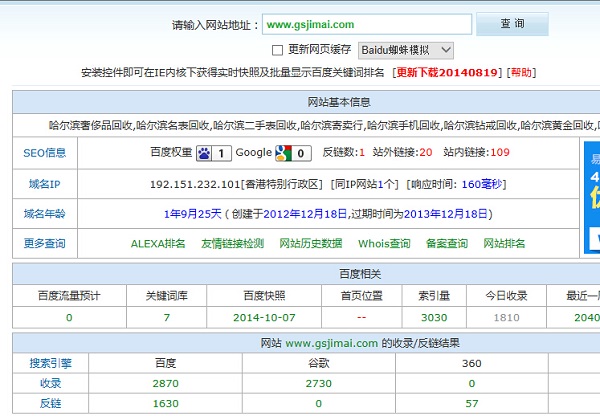Image resolution: width=600 pixels, height=416 pixels.
Task: Click the 查询 button
Action: pos(512,24)
